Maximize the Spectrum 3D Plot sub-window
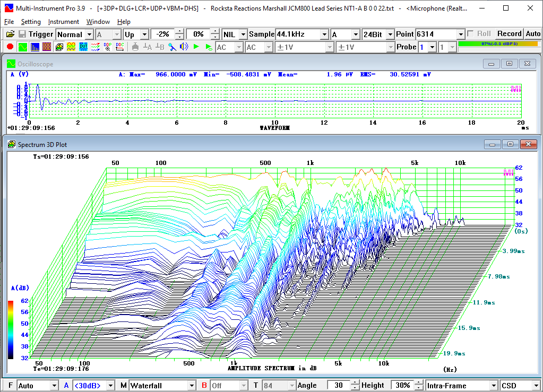The image size is (543, 392). click(x=510, y=144)
